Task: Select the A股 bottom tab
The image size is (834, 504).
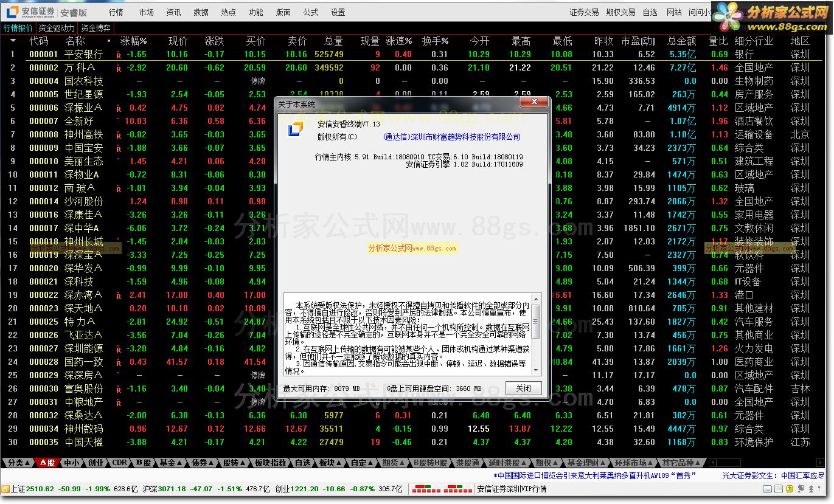Action: pos(47,463)
